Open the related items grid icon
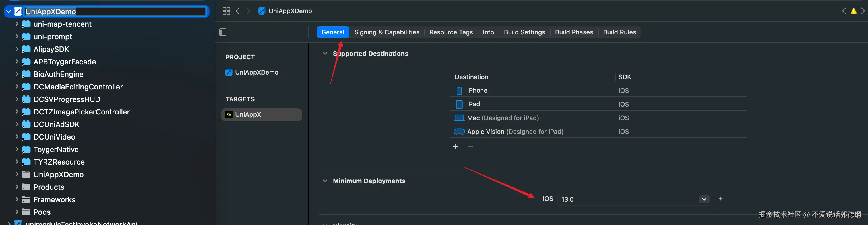This screenshot has height=225, width=868. (226, 11)
